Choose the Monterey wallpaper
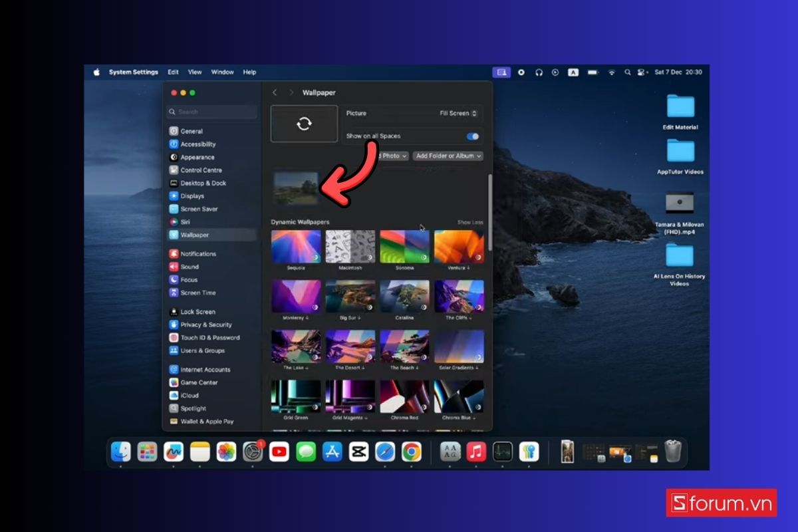The height and width of the screenshot is (532, 798). pyautogui.click(x=296, y=297)
